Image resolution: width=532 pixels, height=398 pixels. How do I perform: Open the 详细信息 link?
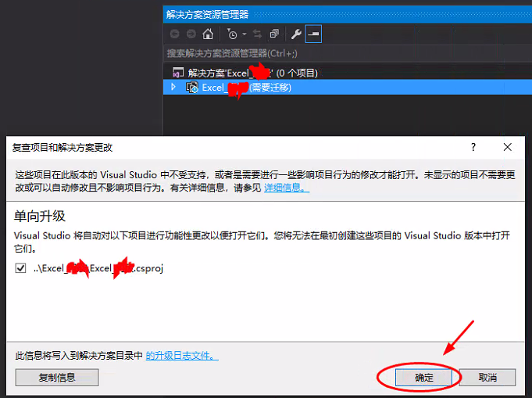pyautogui.click(x=287, y=188)
